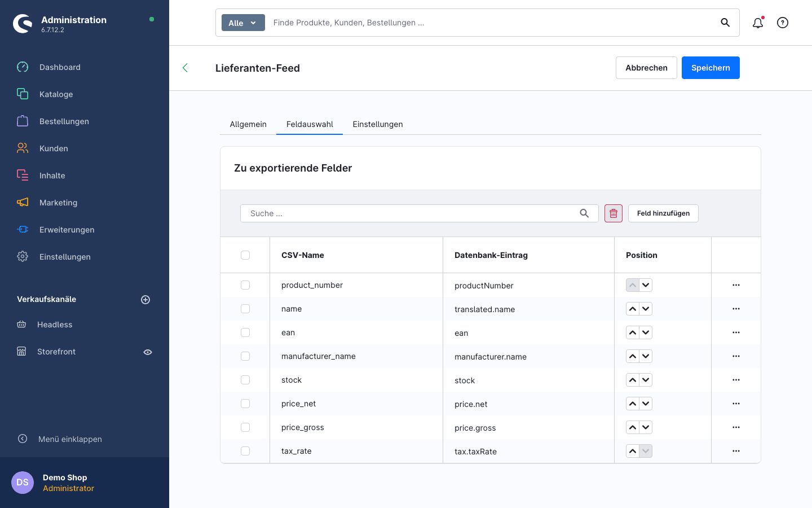Viewport: 812px width, 508px height.
Task: Tick the manufacturer_name checkbox
Action: [245, 356]
